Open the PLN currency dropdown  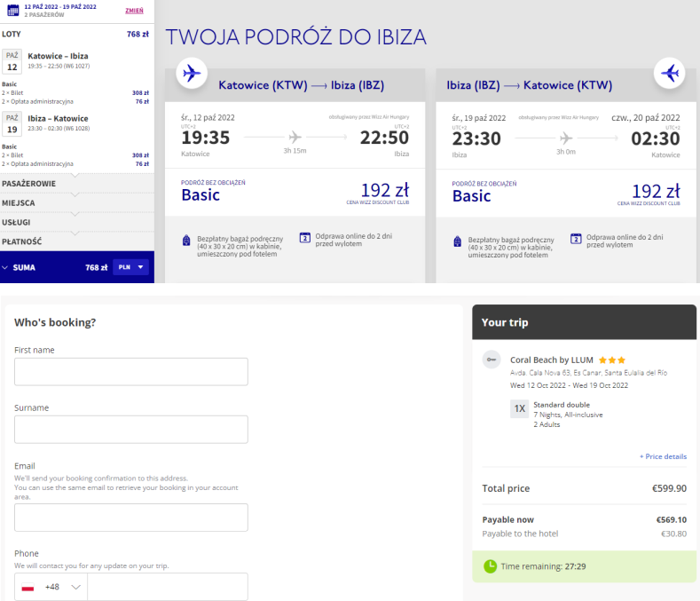(130, 267)
